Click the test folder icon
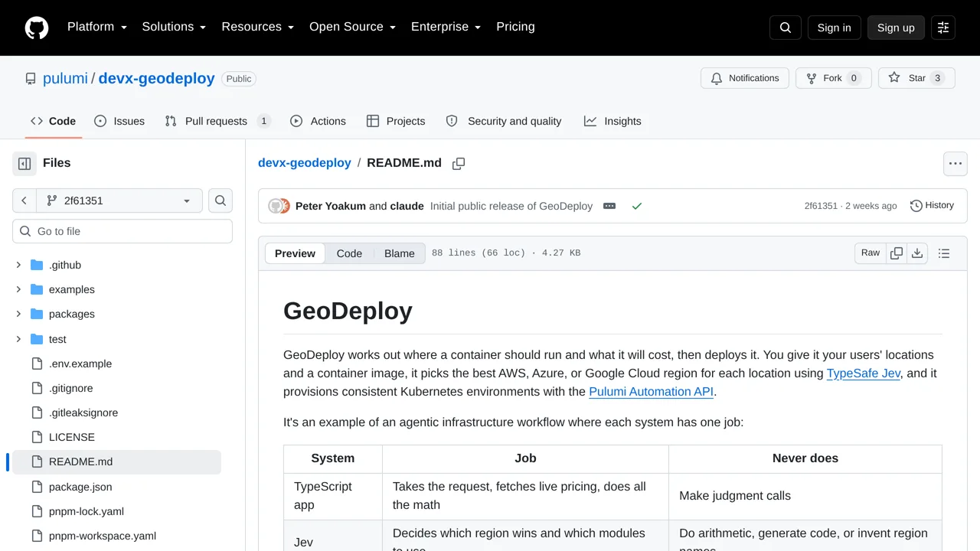Screen dimensions: 980x551 pyautogui.click(x=37, y=339)
